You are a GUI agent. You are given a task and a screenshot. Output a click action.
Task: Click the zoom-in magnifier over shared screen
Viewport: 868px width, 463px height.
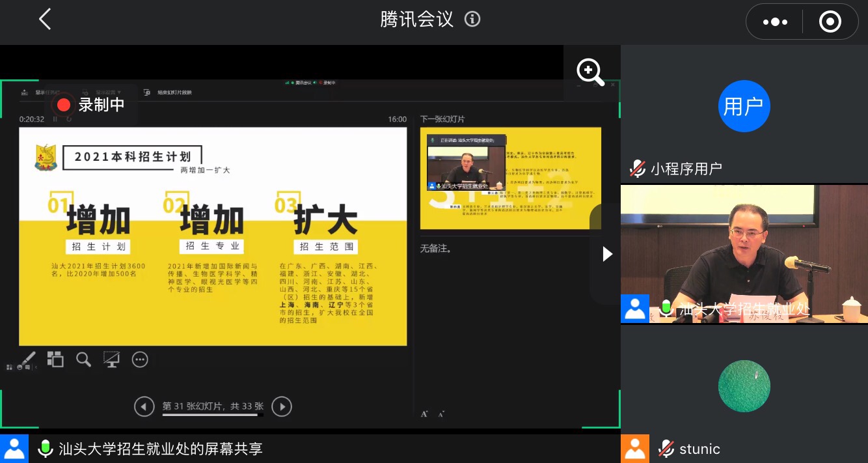(590, 72)
